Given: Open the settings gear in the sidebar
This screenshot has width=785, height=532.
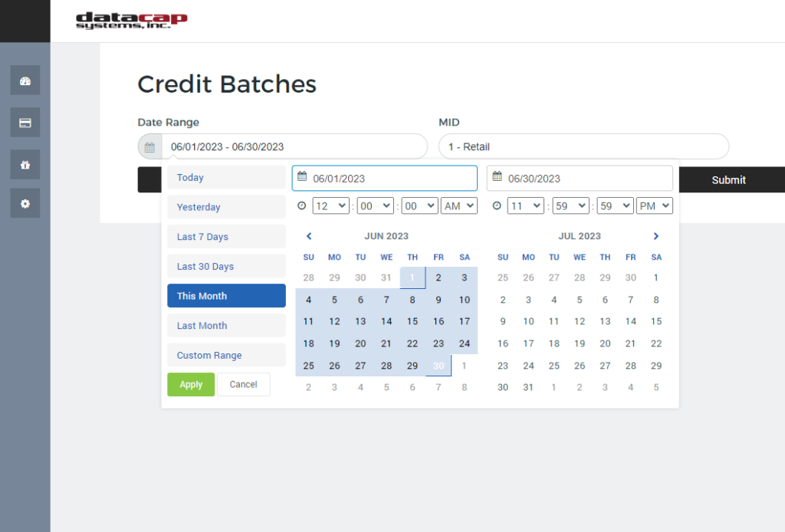Looking at the screenshot, I should pos(25,203).
